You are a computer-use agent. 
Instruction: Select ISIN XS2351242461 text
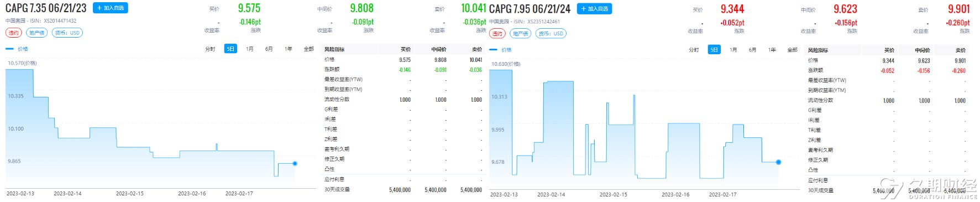pyautogui.click(x=543, y=22)
